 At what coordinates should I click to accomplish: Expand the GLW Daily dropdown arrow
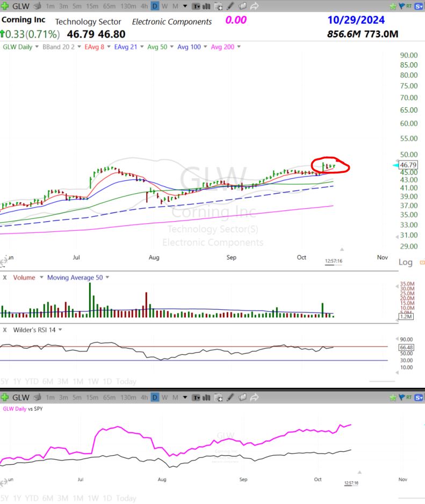coord(37,47)
